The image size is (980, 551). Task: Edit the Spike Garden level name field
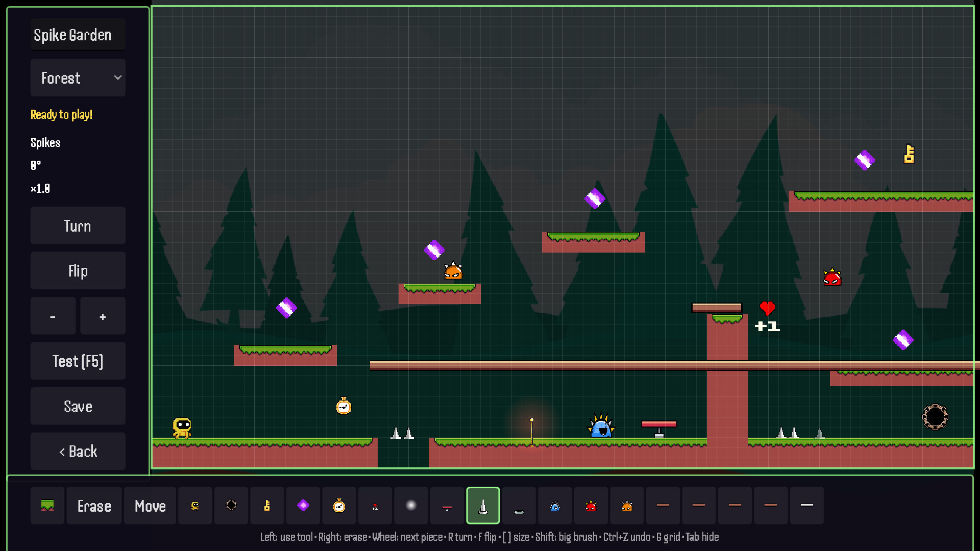tap(78, 35)
